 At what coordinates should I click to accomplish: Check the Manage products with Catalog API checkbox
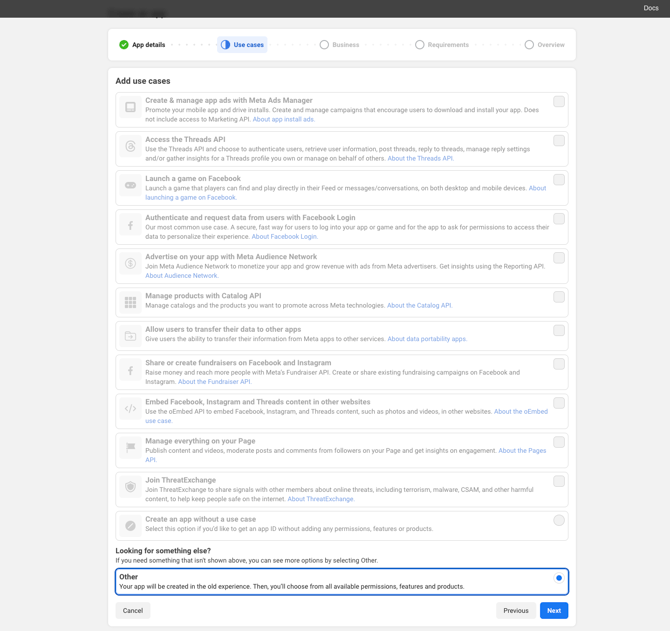pyautogui.click(x=558, y=297)
